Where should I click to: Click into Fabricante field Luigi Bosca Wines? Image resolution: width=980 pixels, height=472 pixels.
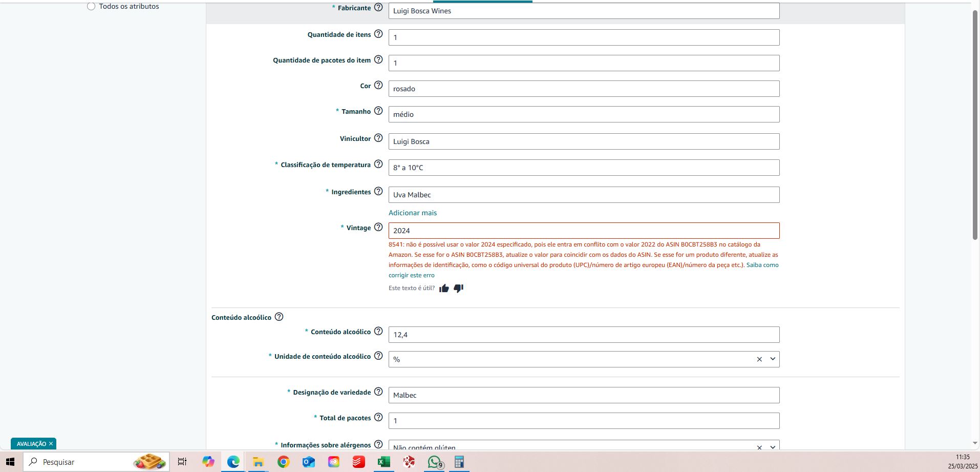pos(584,11)
